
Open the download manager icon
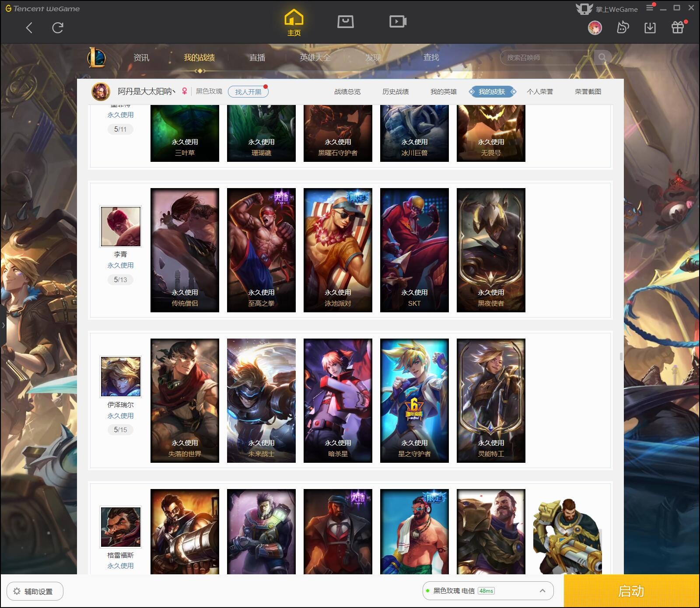coord(650,28)
